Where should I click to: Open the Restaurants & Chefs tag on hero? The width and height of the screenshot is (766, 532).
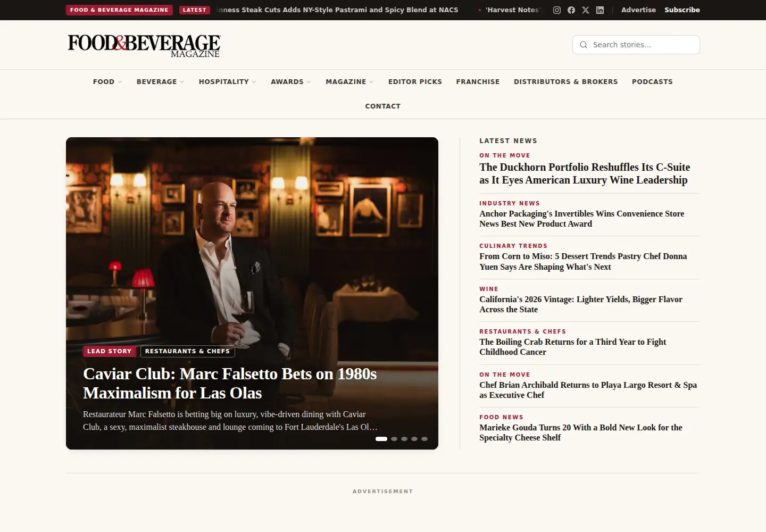tap(187, 351)
